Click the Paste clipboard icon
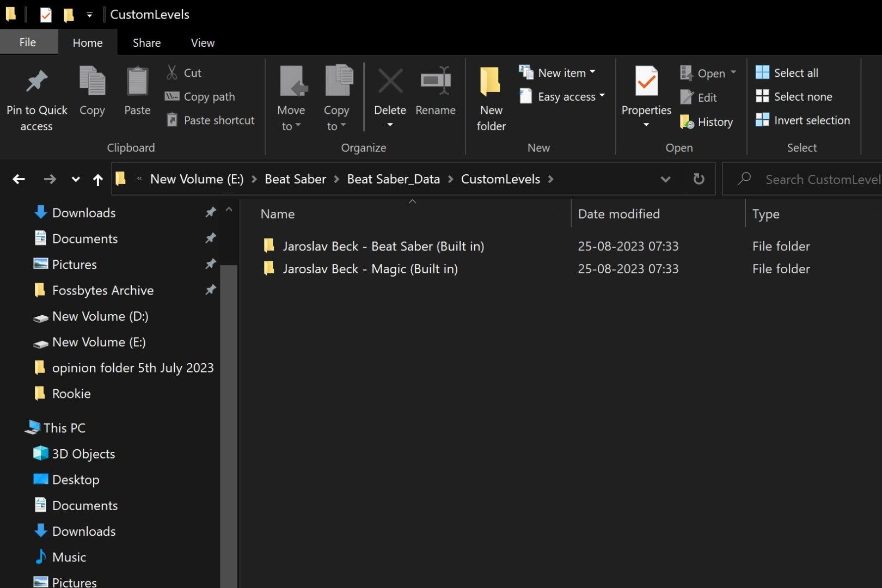Screen dimensions: 882x588 (137, 81)
